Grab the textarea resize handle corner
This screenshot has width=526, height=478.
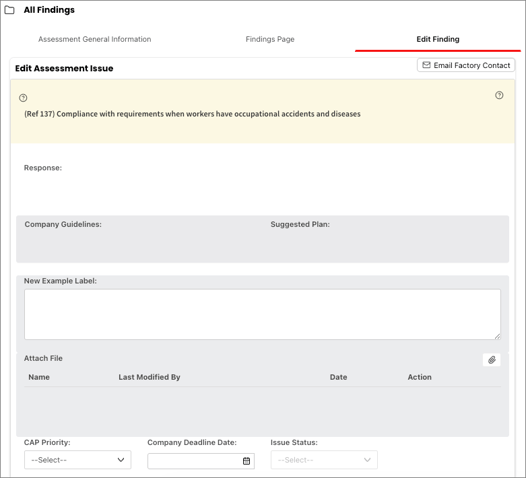click(497, 336)
